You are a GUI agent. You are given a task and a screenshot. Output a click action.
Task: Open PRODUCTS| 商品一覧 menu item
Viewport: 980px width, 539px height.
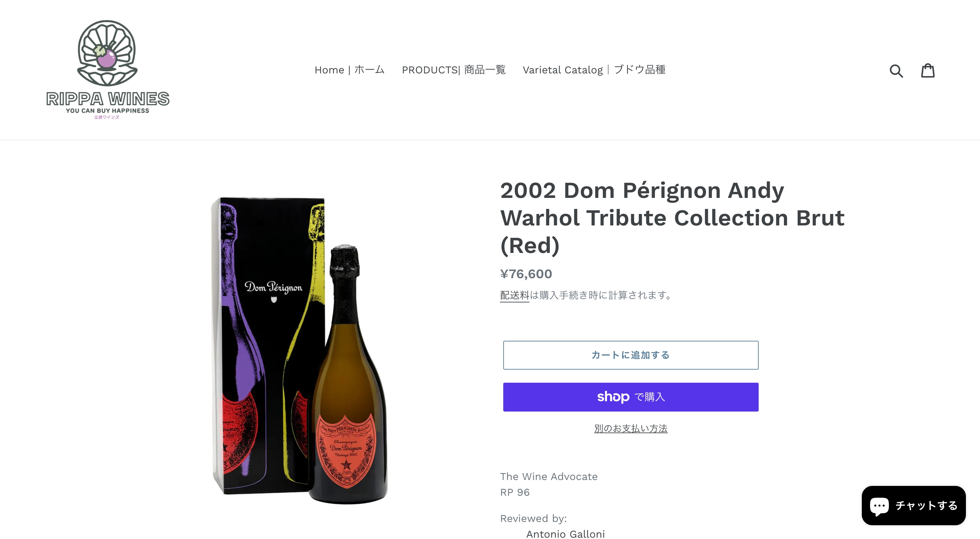click(453, 70)
